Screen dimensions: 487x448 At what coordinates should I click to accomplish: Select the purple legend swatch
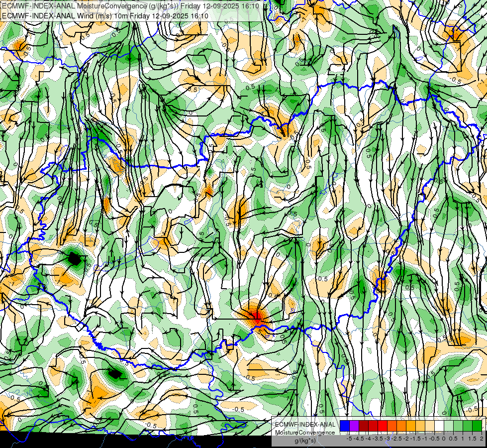(354, 426)
